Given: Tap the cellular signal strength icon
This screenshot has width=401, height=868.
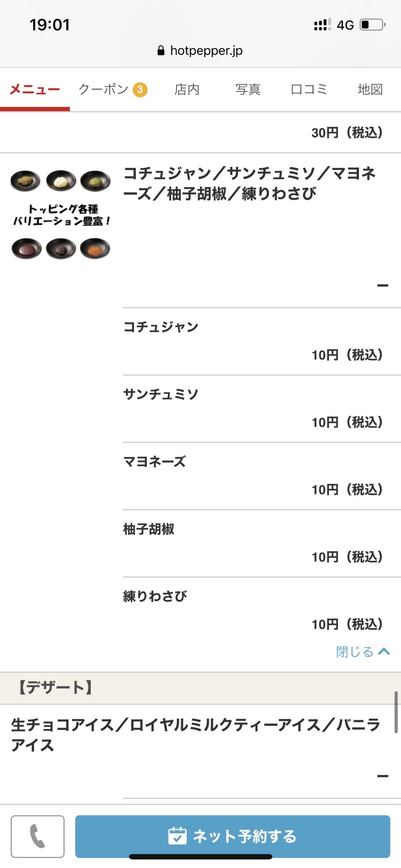Looking at the screenshot, I should [323, 25].
